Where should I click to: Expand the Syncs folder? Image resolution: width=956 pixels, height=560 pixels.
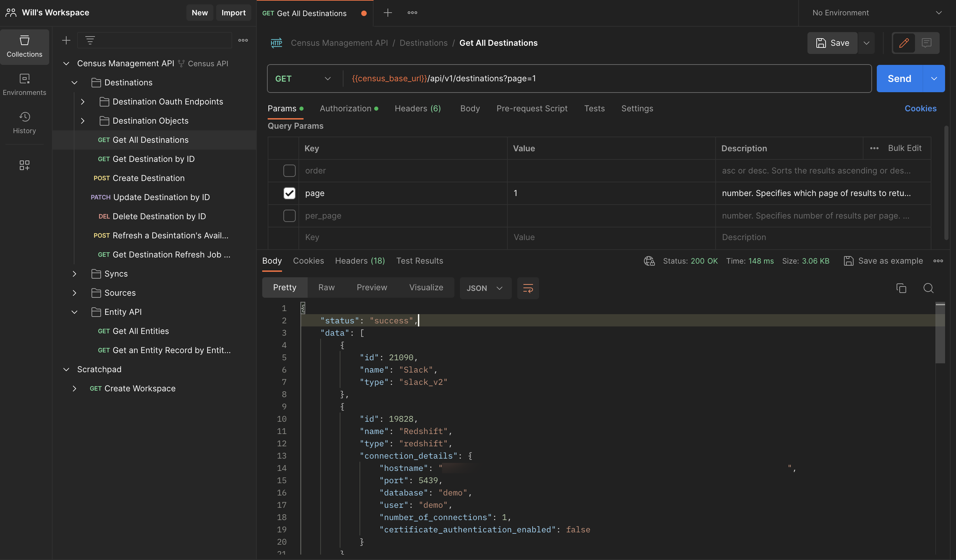[74, 274]
